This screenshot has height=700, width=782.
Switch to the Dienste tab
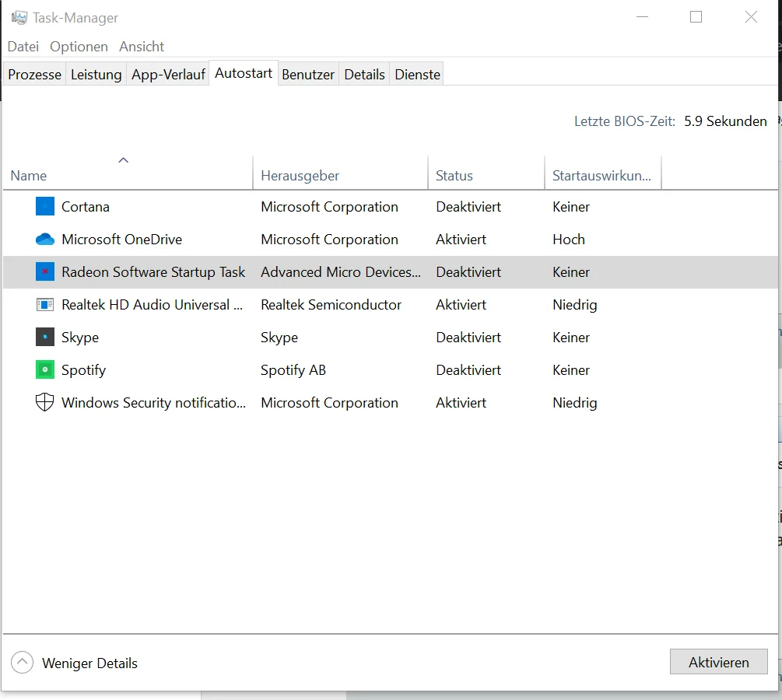point(417,75)
